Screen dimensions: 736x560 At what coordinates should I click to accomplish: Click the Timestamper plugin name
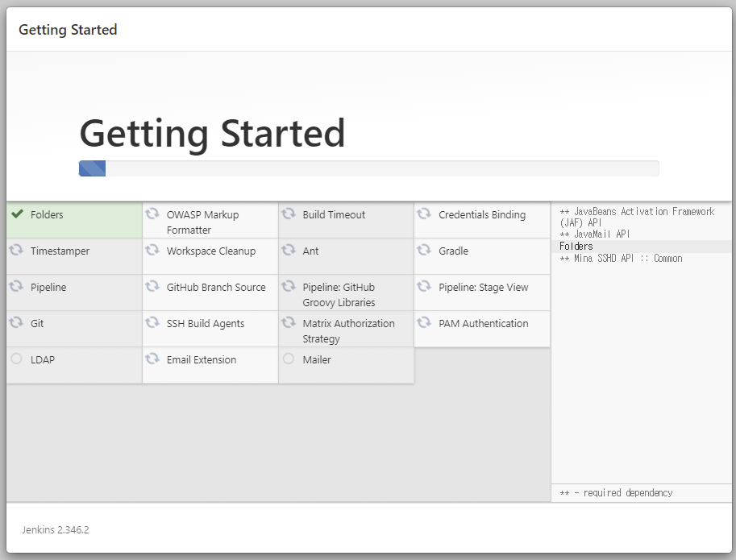[60, 251]
